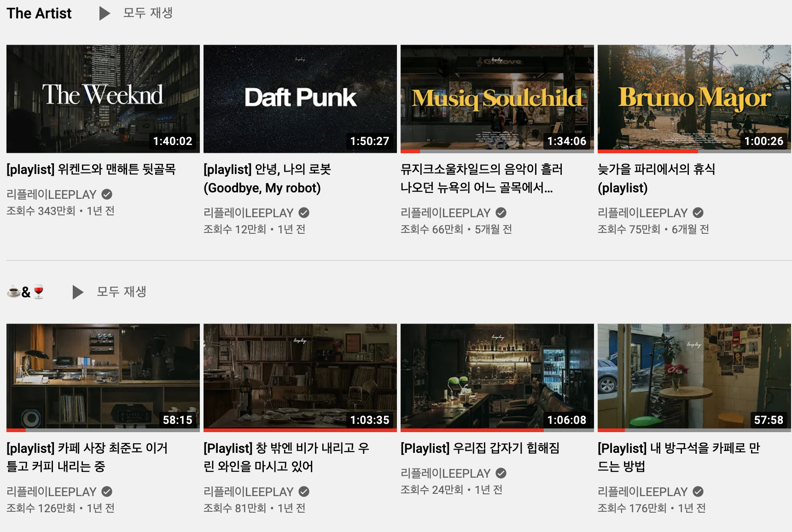
Task: Click the text 조회수 66만회 • 5개월 전
Action: click(456, 229)
